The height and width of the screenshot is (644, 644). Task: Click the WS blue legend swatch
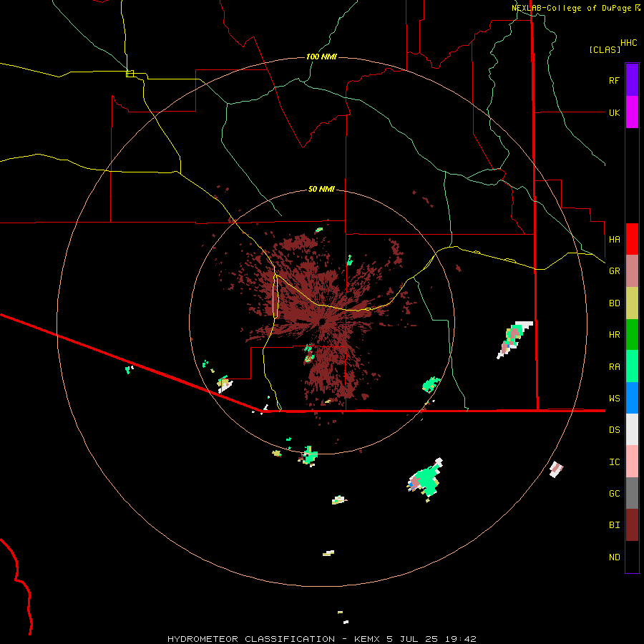(x=632, y=398)
